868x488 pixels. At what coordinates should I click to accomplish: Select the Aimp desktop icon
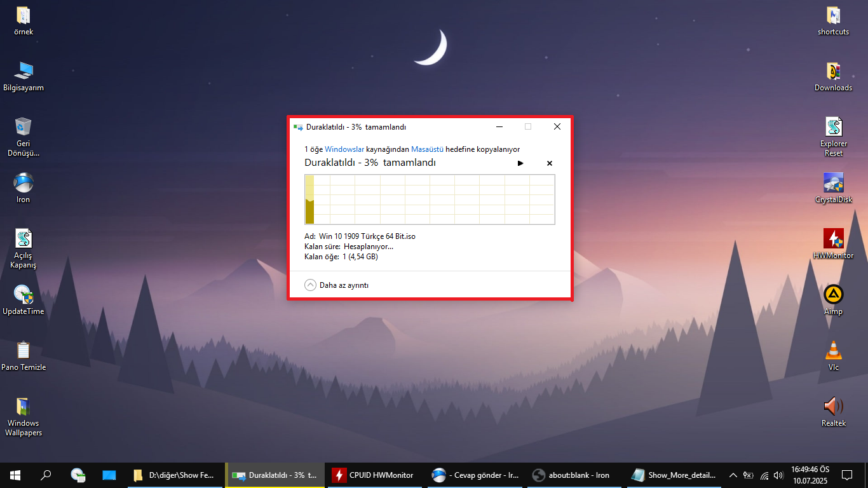point(834,301)
